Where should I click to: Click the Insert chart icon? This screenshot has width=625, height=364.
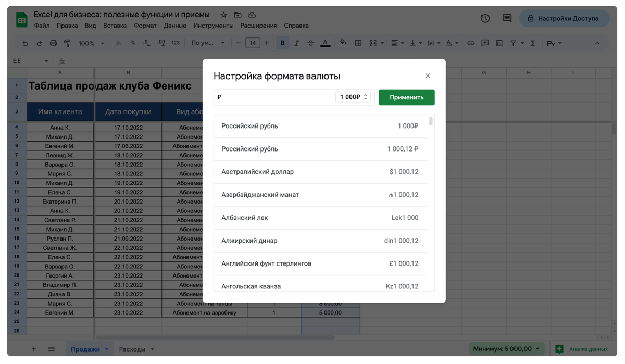click(x=499, y=43)
